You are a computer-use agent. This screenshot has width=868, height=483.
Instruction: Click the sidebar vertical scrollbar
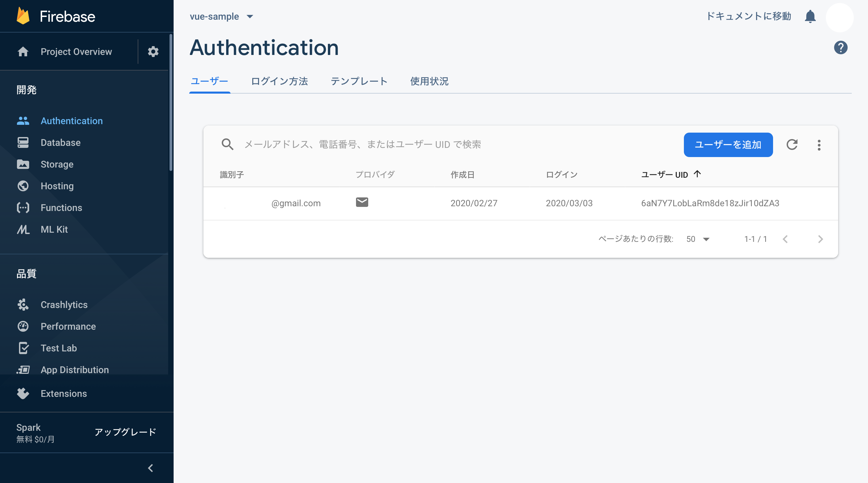[171, 102]
